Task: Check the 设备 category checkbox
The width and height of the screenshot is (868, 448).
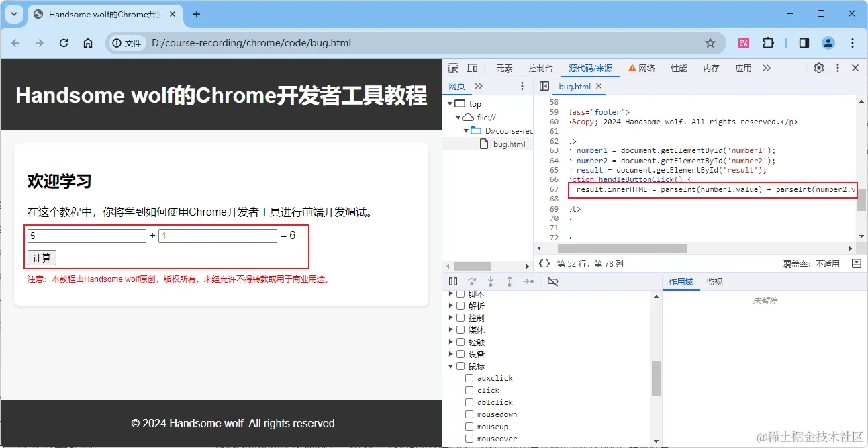Action: point(461,354)
